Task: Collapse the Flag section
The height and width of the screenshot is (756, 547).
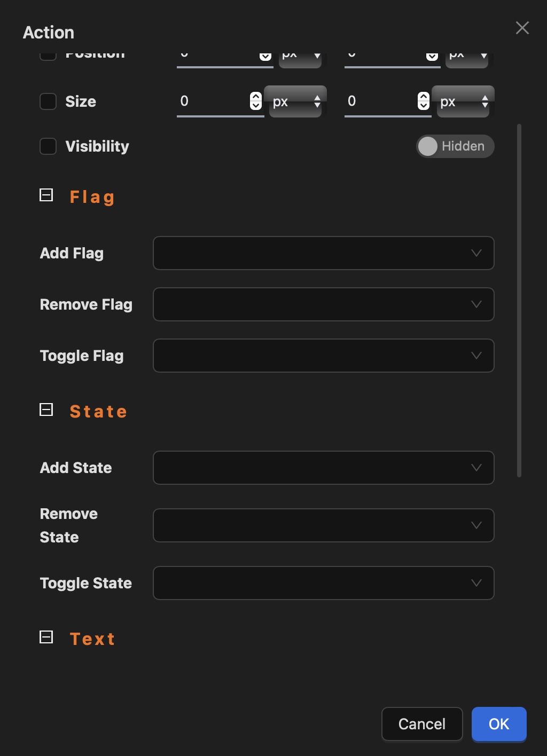Action: click(46, 195)
